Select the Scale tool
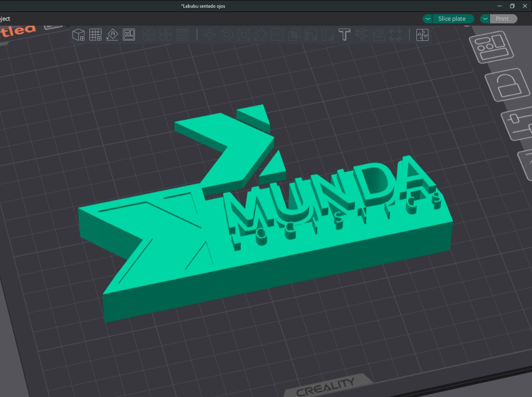Viewport: 532px width, 397px height. click(244, 34)
